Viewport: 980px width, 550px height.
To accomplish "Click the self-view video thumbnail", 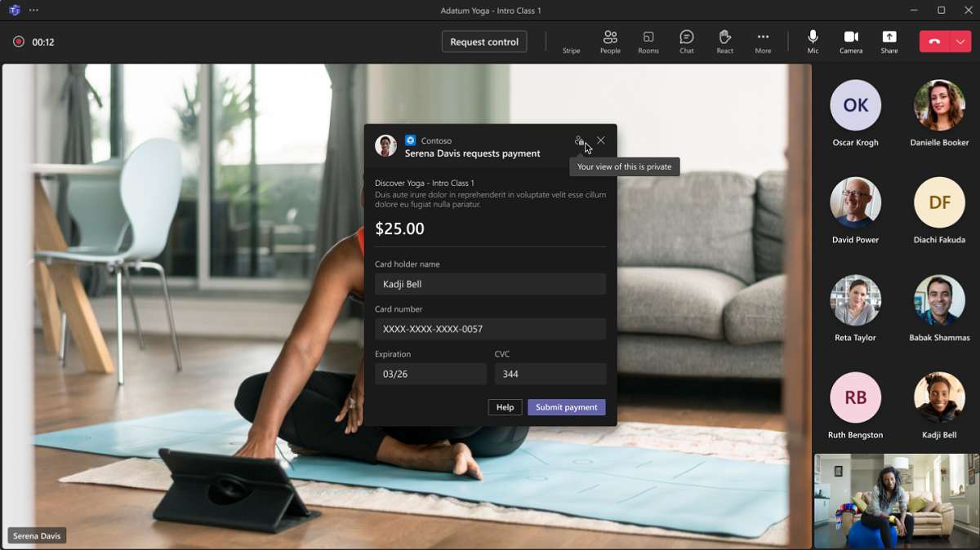I will click(x=896, y=501).
